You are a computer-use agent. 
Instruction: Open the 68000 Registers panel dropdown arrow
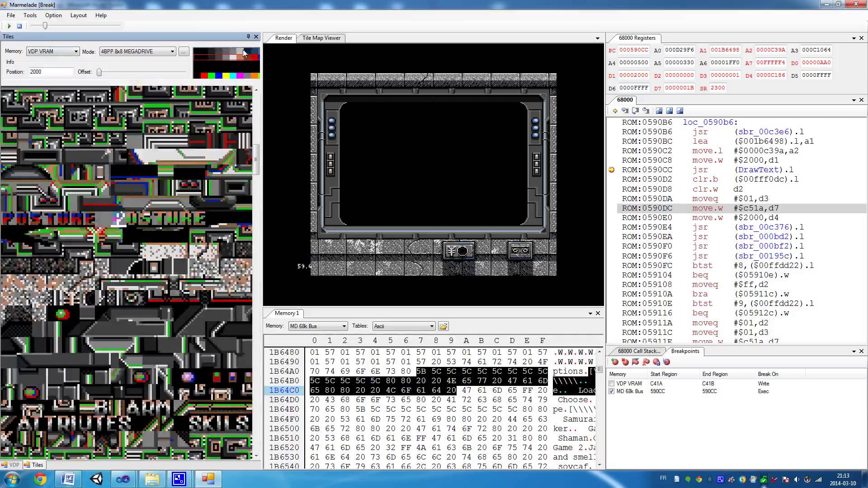coord(854,38)
